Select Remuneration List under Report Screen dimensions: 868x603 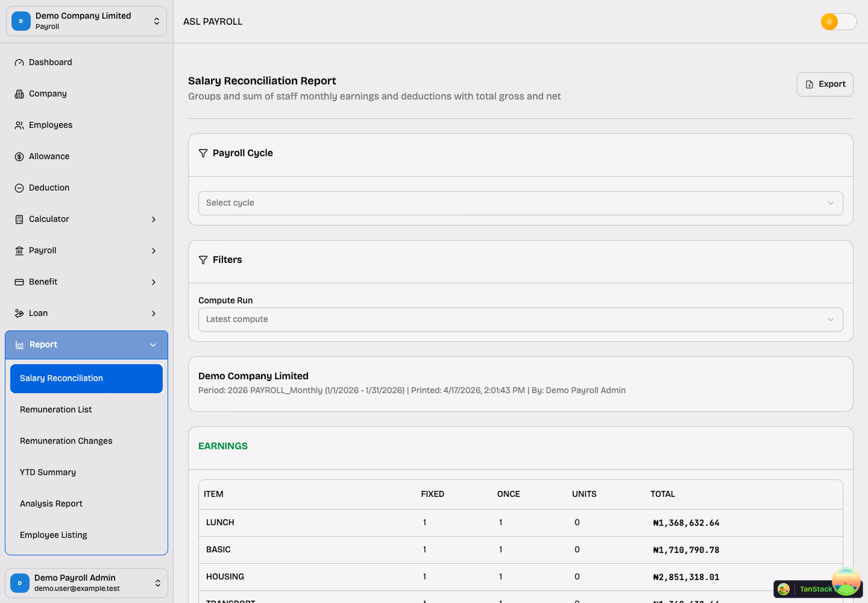(55, 409)
